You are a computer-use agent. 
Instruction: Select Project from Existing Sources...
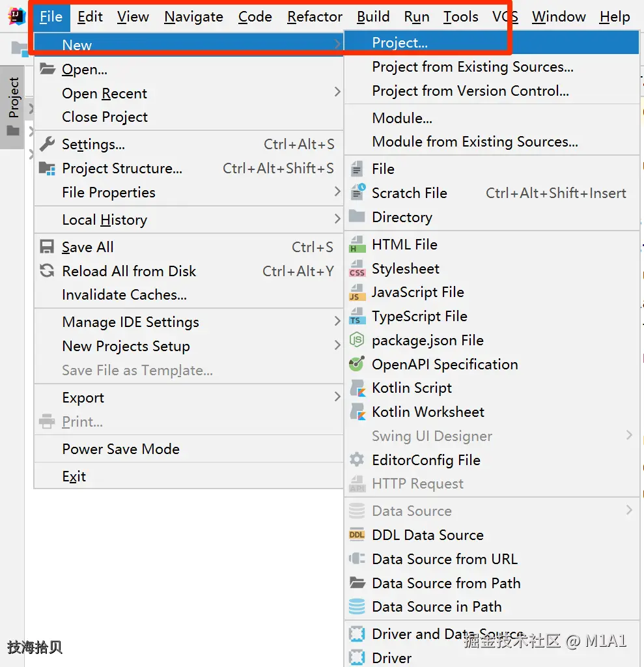click(492, 67)
